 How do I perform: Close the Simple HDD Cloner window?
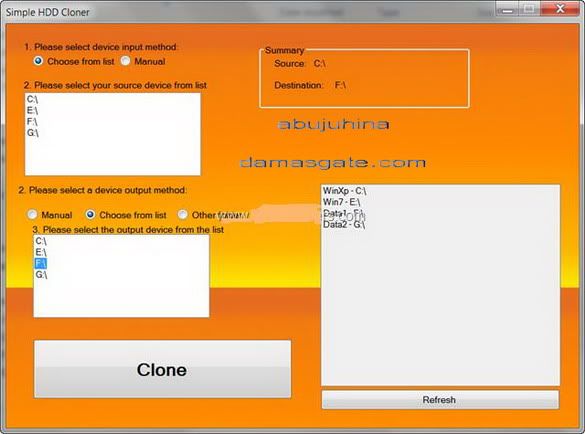560,9
